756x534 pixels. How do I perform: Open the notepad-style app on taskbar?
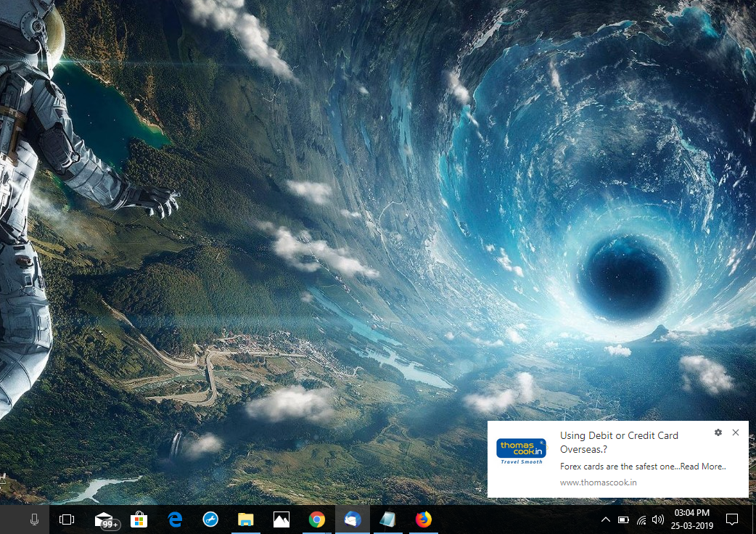point(387,519)
